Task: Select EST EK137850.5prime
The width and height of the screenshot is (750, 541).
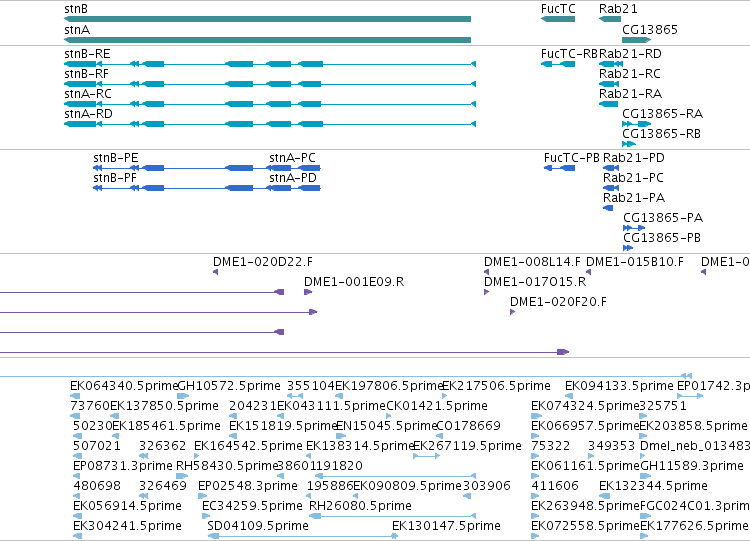Action: (x=115, y=416)
